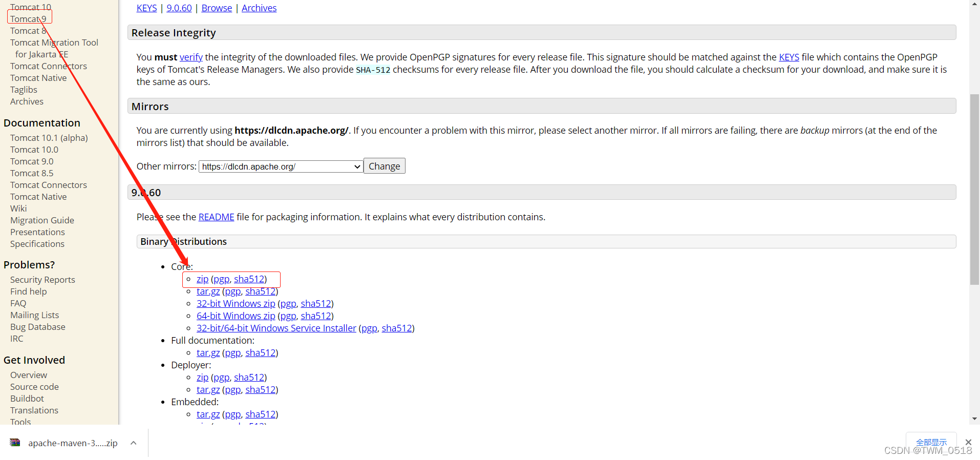
Task: Open Tomcat 9.0 documentation
Action: coord(32,161)
